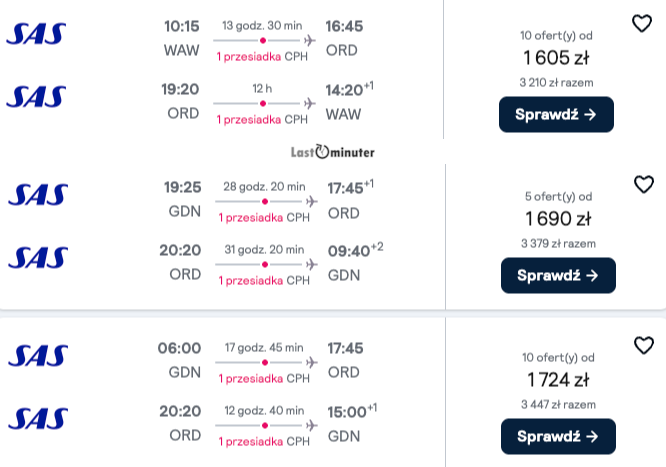
Task: Click the Lastminuter clock logo
Action: tap(333, 152)
